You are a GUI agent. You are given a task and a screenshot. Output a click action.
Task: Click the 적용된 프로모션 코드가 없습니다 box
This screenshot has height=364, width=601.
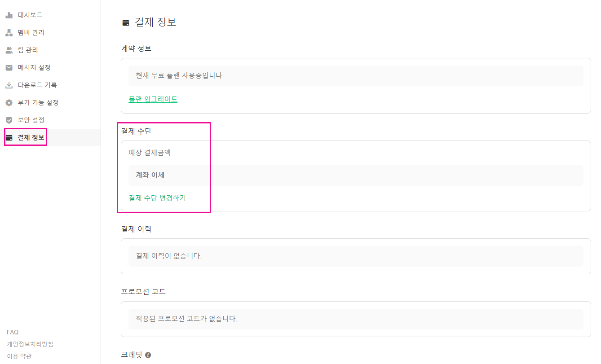[x=355, y=319]
